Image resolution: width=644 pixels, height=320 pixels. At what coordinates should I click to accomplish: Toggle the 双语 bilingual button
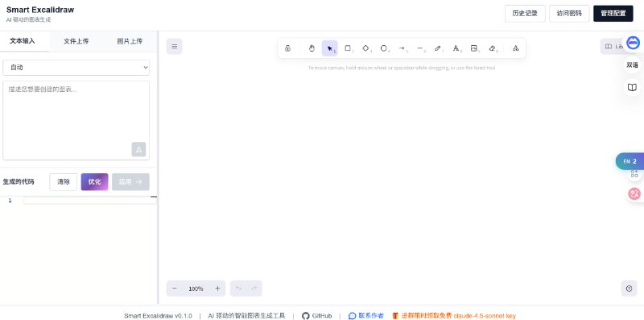pos(632,65)
